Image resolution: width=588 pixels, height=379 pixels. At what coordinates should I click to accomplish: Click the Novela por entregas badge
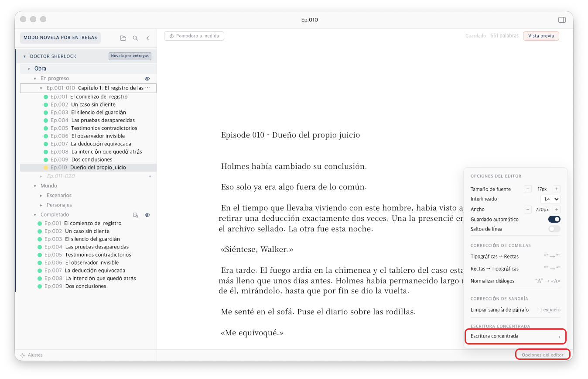tap(130, 56)
